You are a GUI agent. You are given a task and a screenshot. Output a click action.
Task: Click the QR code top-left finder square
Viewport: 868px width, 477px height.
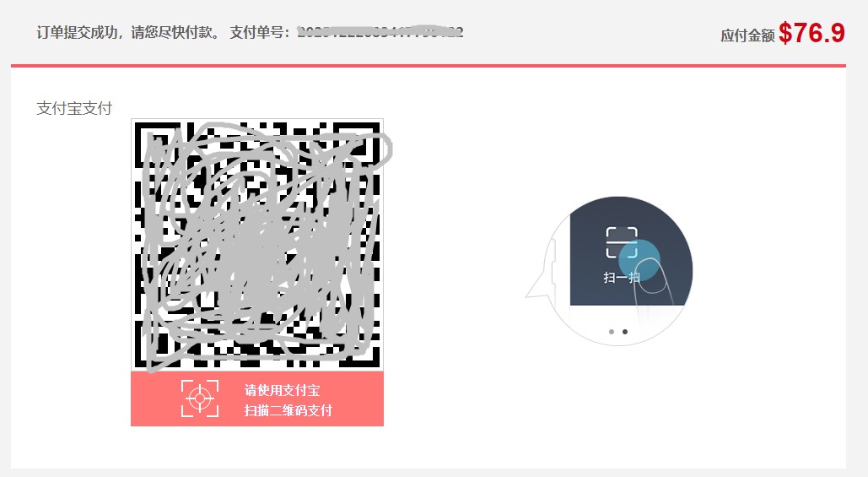158,145
